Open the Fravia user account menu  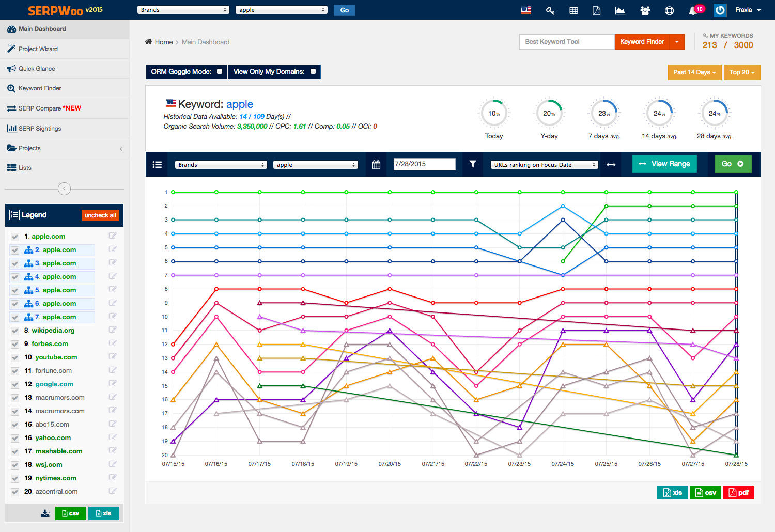[x=748, y=10]
